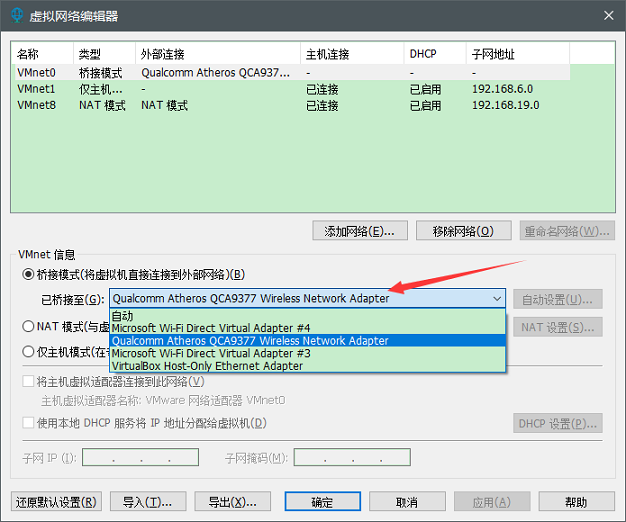Click the 子网 IP input field
The width and height of the screenshot is (626, 522).
point(141,457)
